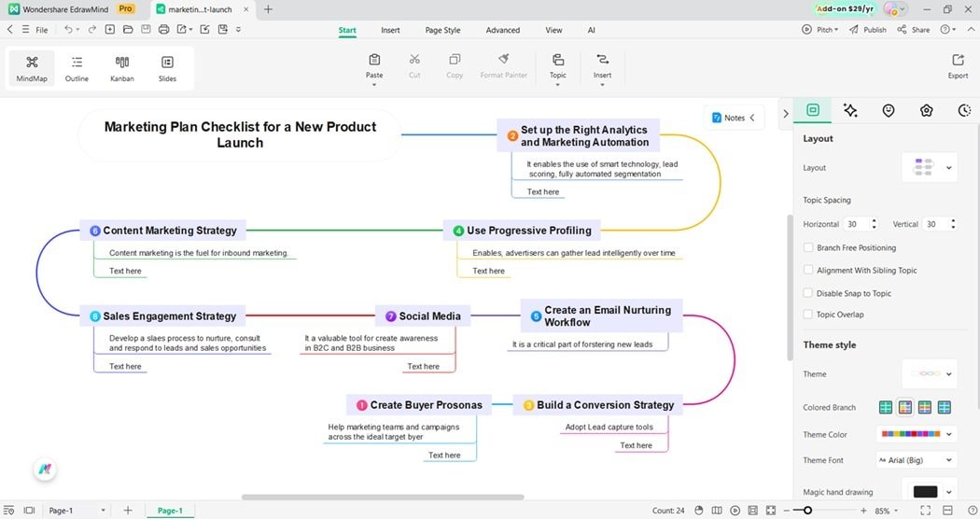Click the Publish button
The width and height of the screenshot is (980, 519).
tap(867, 29)
